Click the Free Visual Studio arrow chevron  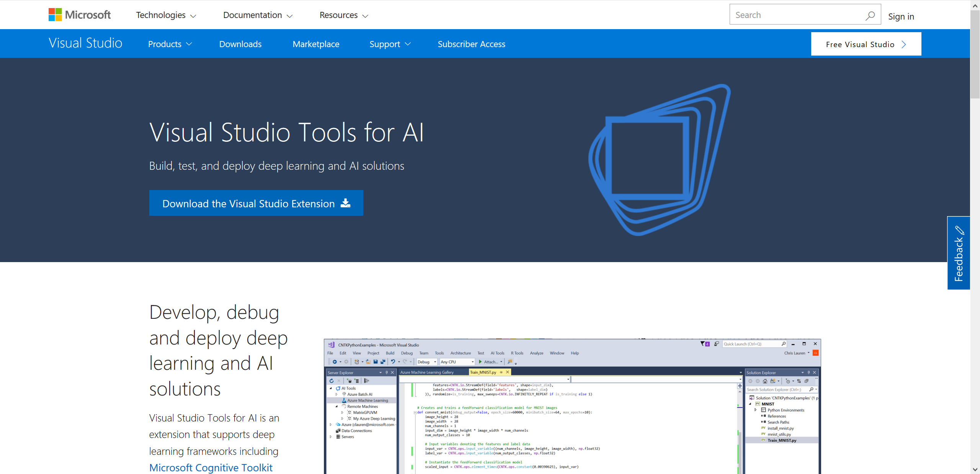[904, 44]
